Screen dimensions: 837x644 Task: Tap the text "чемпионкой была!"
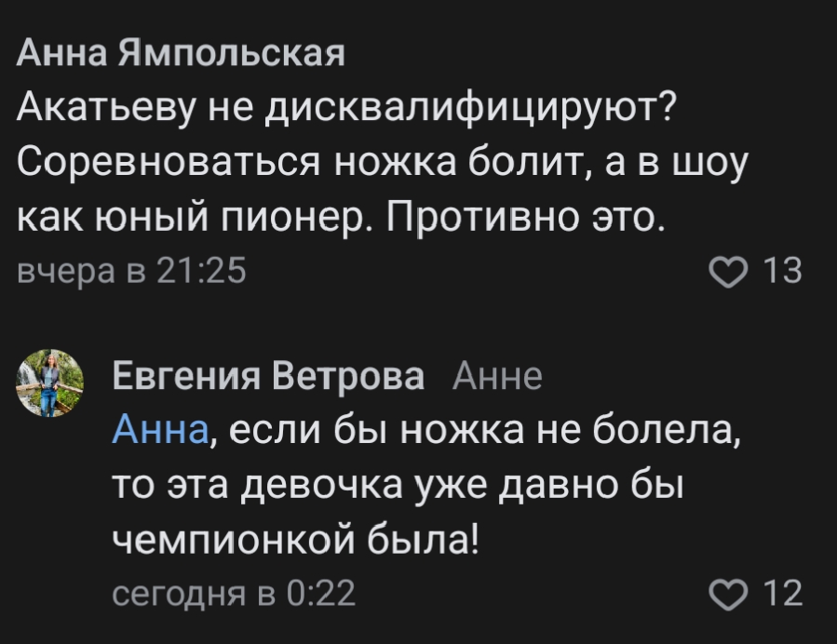[x=294, y=540]
